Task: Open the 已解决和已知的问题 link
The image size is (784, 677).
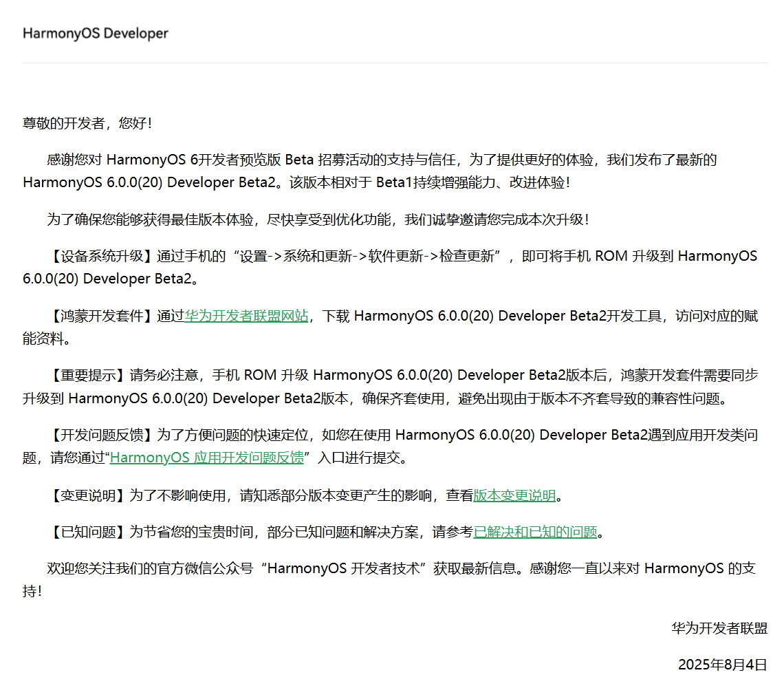Action: 536,532
